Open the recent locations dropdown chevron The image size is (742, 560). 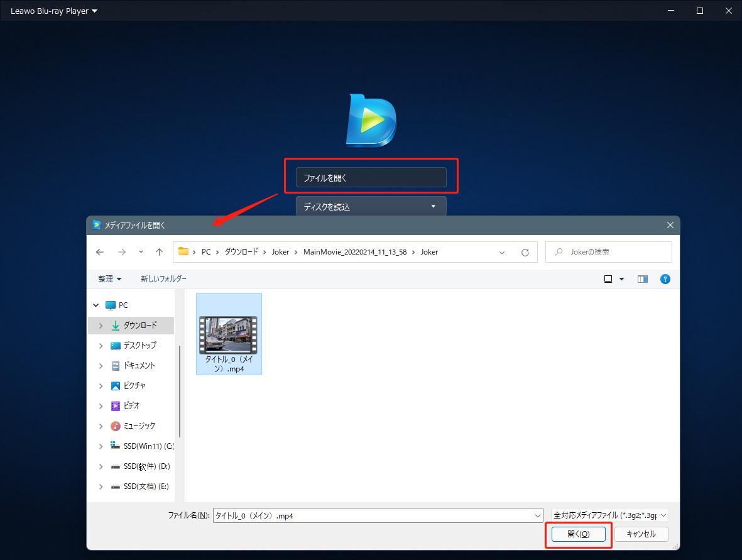click(x=141, y=252)
